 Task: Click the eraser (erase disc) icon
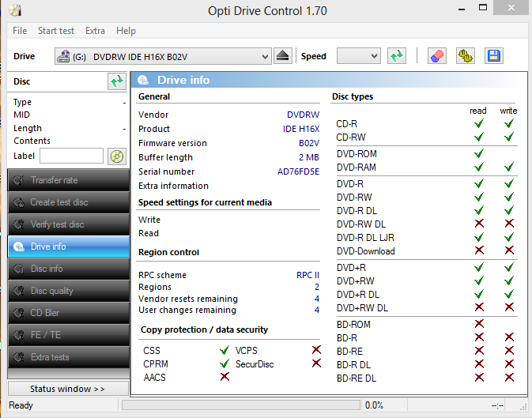click(x=437, y=56)
